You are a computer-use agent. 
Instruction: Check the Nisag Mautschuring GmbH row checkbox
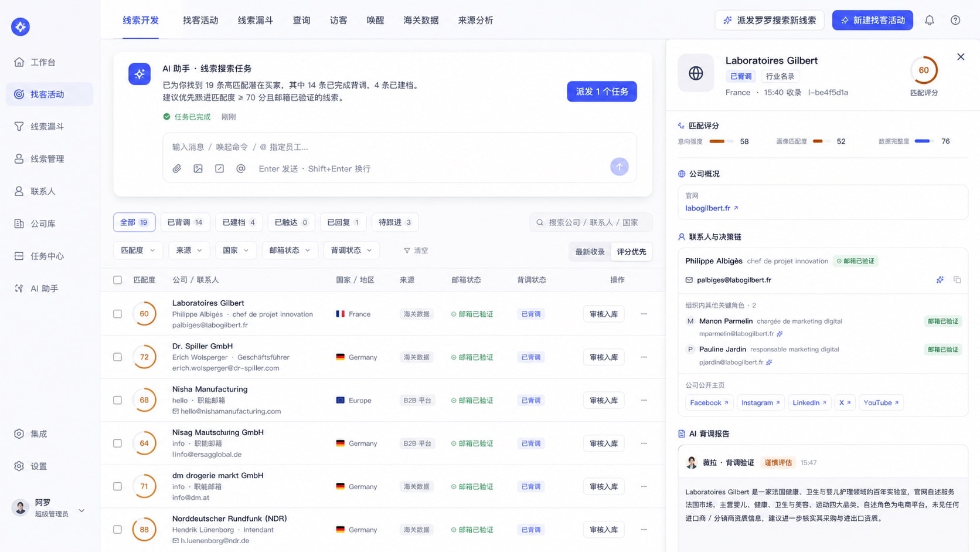[x=118, y=443]
